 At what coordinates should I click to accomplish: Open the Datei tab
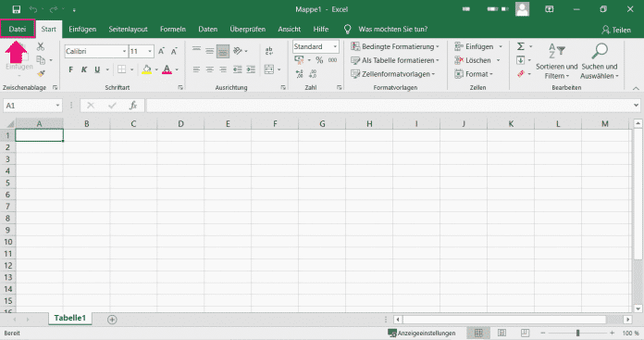(x=18, y=30)
